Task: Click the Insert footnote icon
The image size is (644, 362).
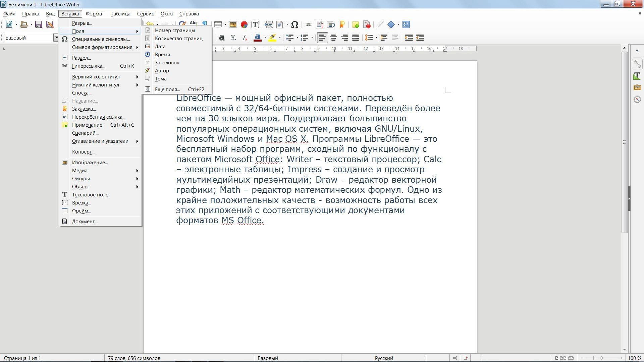Action: coord(320,24)
